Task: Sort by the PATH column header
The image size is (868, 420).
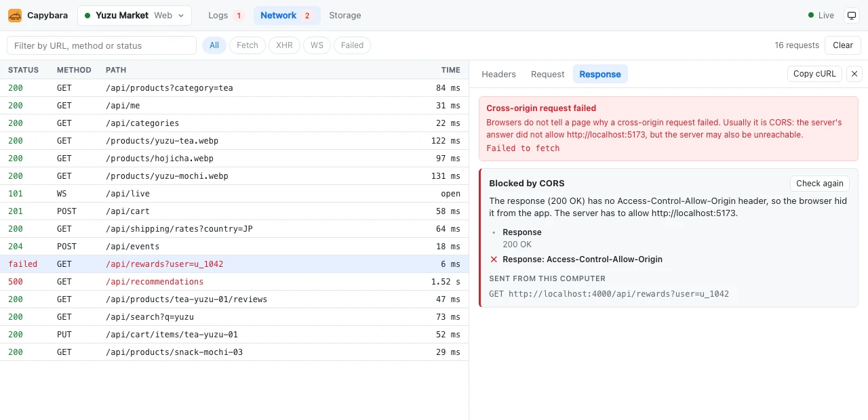Action: click(116, 70)
